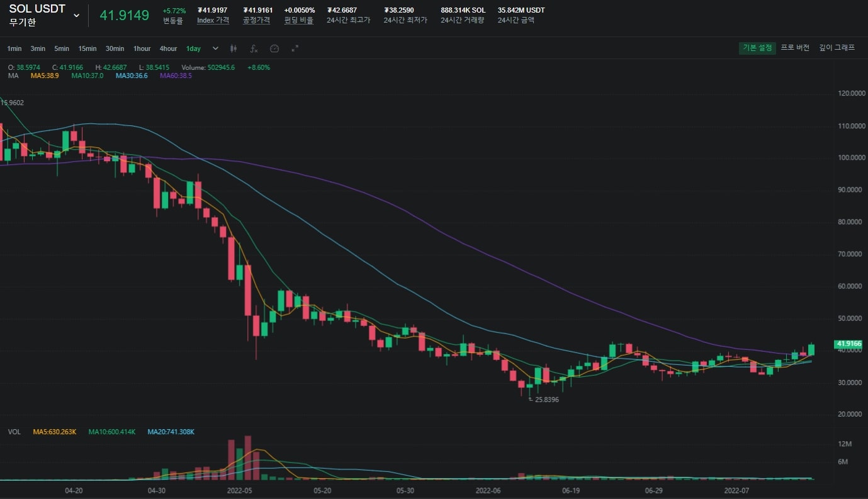
Task: Select the 4hour timeframe
Action: (168, 48)
